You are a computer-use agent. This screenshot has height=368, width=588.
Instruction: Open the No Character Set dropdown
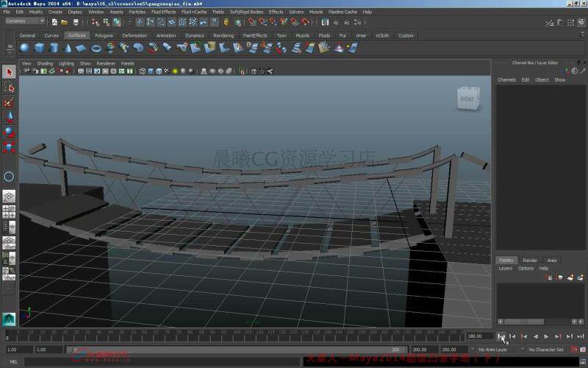click(546, 350)
